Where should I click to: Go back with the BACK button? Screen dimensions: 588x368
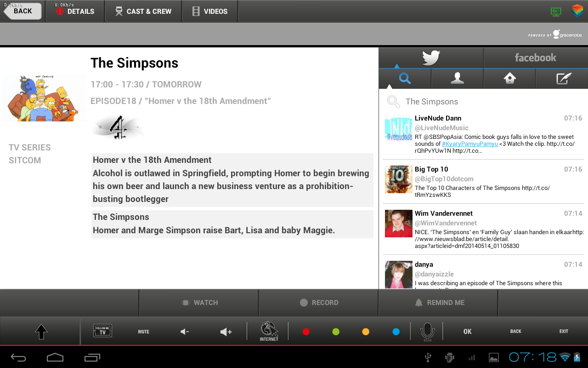pyautogui.click(x=22, y=11)
